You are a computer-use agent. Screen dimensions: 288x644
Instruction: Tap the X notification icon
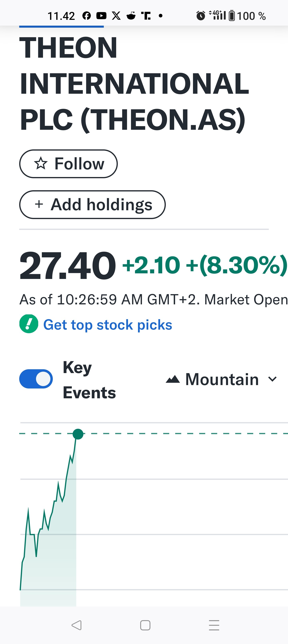116,16
